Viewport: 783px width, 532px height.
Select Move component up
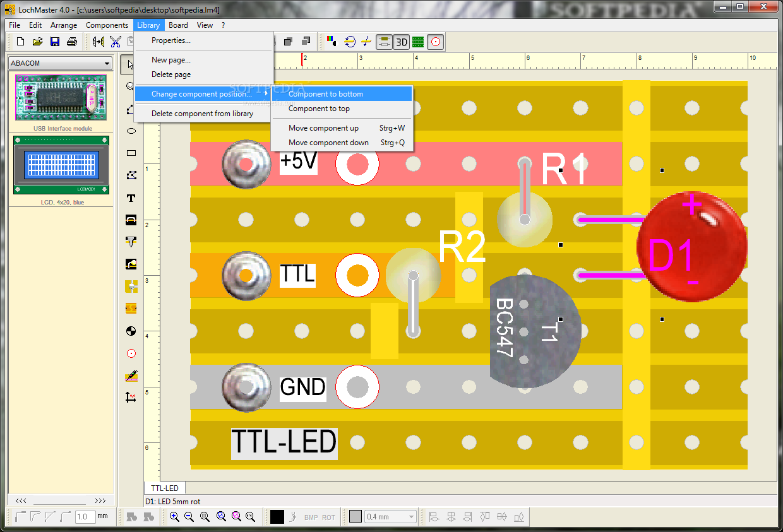point(342,128)
